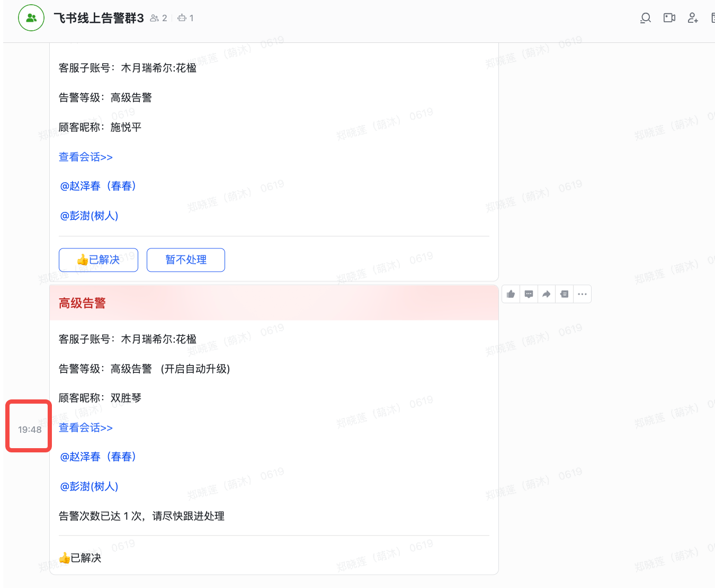
Task: Give a thumbs-up reaction to the message
Action: click(x=511, y=294)
